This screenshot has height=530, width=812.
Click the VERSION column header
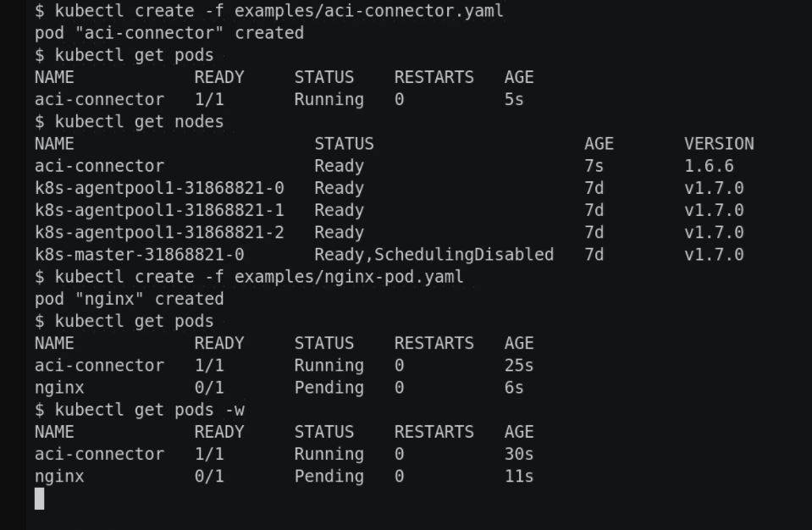pyautogui.click(x=719, y=144)
